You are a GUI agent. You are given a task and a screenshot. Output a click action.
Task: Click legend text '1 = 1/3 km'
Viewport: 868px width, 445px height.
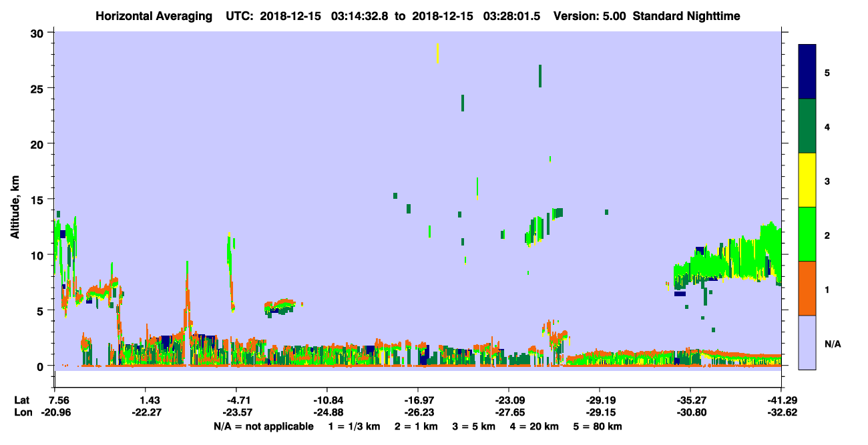(355, 426)
